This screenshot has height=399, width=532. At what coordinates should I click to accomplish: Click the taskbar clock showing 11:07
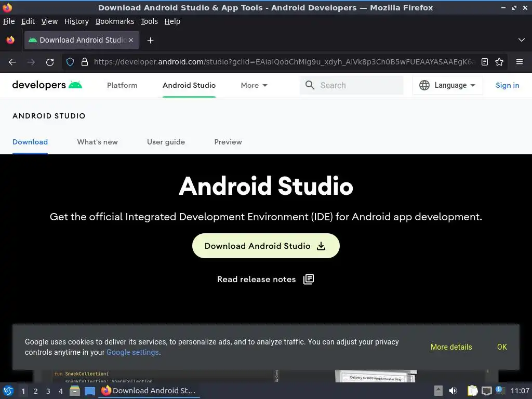[x=520, y=391]
